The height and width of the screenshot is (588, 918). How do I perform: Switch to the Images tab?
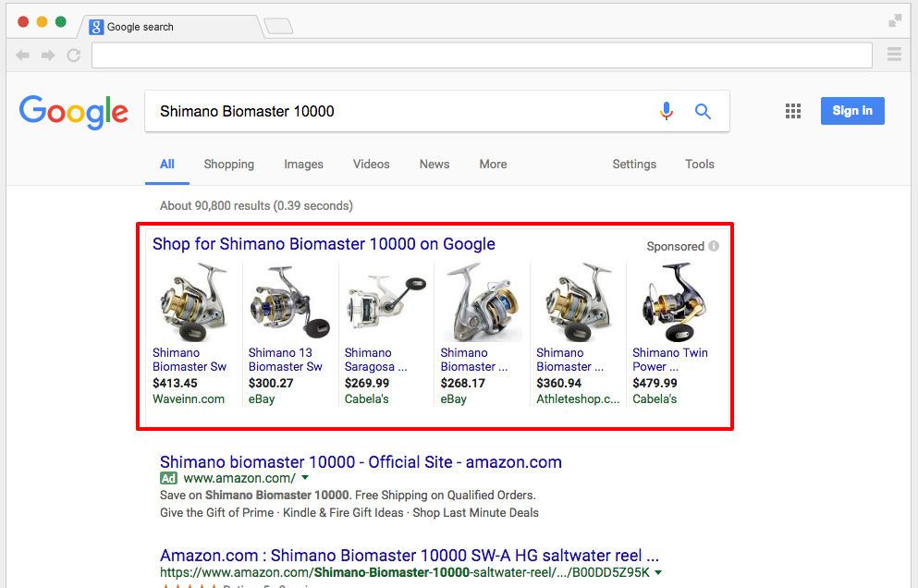point(303,165)
